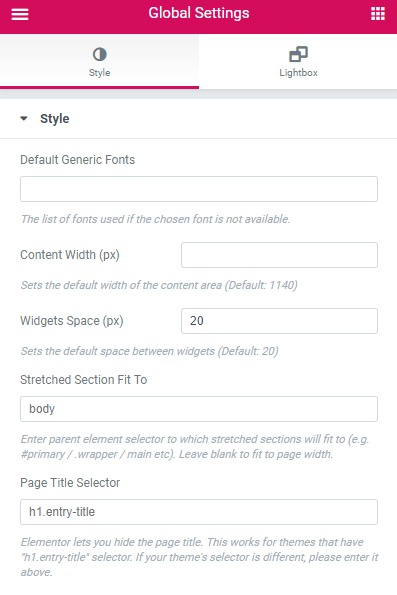This screenshot has height=595, width=397.
Task: Click the content area default width hint
Action: tap(159, 285)
